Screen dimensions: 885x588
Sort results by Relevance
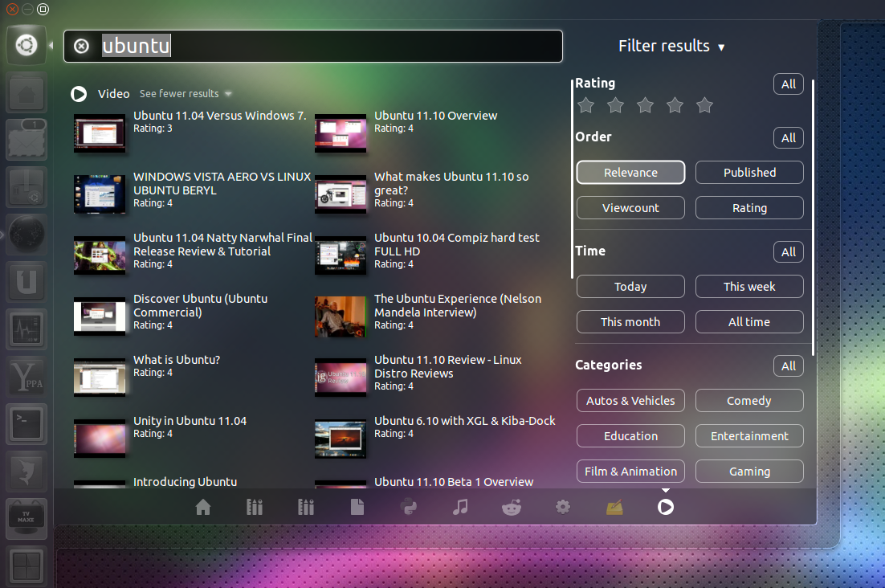[630, 173]
